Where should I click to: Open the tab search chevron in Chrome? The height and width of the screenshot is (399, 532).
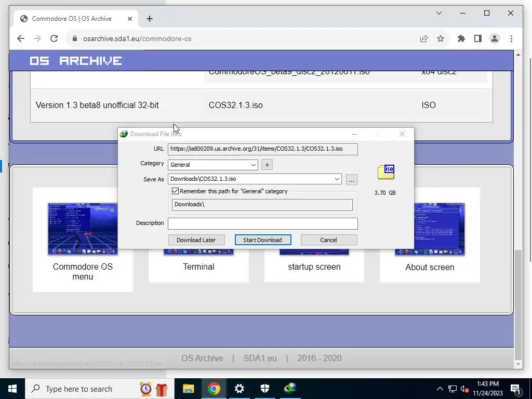point(438,13)
